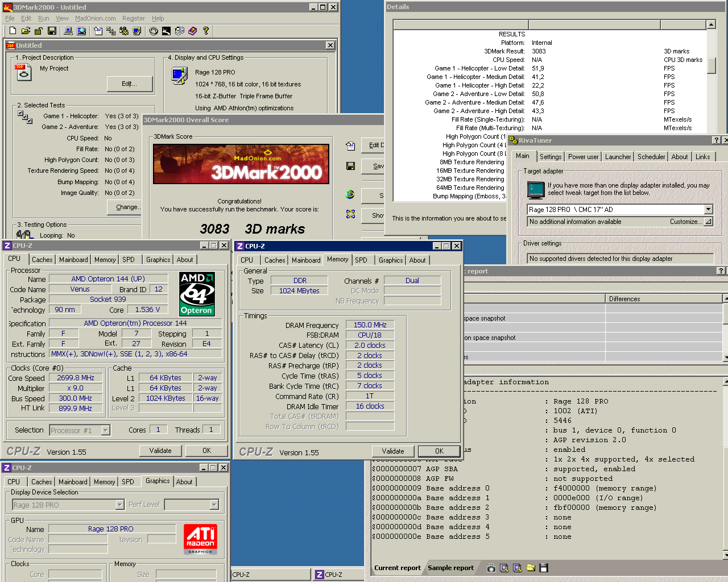Click the yellow folder icon in report toolbar
728x582 pixels.
[x=531, y=568]
